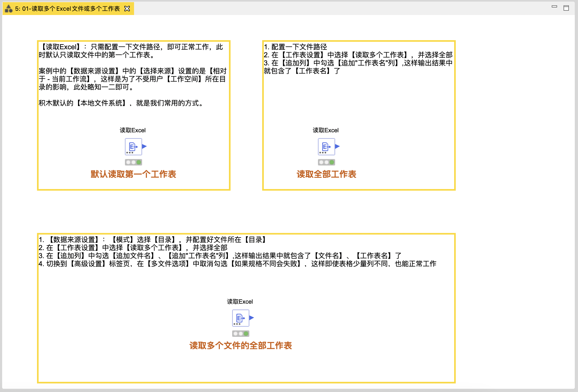Close the 01-读取多个Excel文件 workflow tab
This screenshot has height=392, width=578.
point(127,9)
